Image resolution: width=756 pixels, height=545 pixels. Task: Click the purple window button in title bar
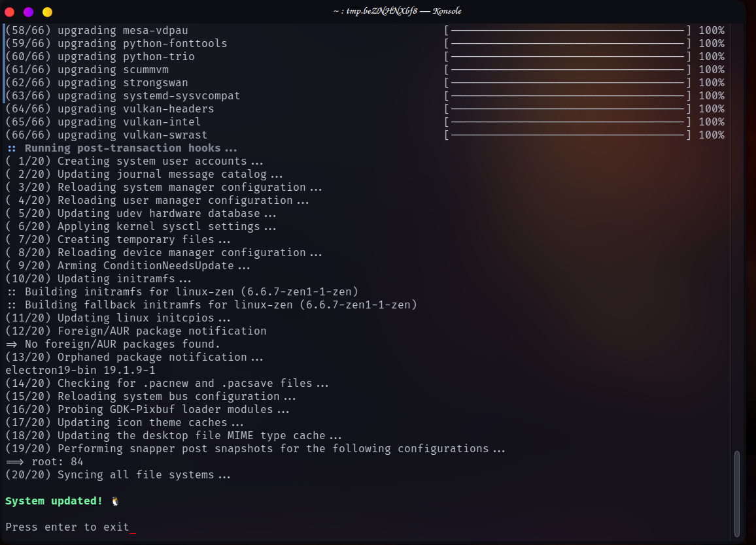(28, 12)
